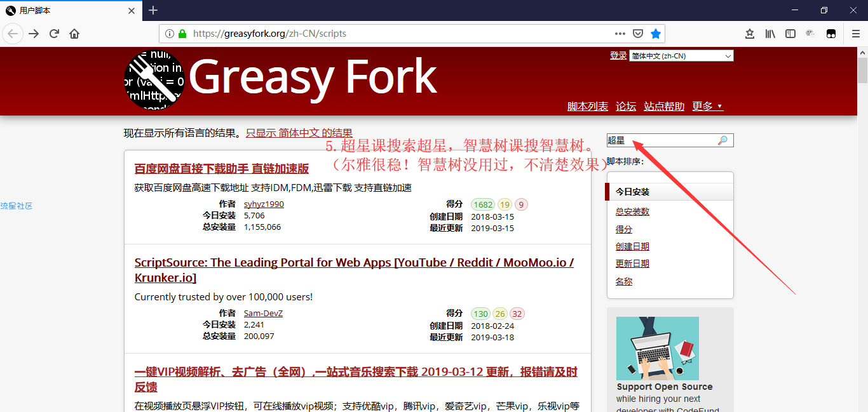Sort scripts by 总安装数
The height and width of the screenshot is (412, 868).
click(632, 211)
